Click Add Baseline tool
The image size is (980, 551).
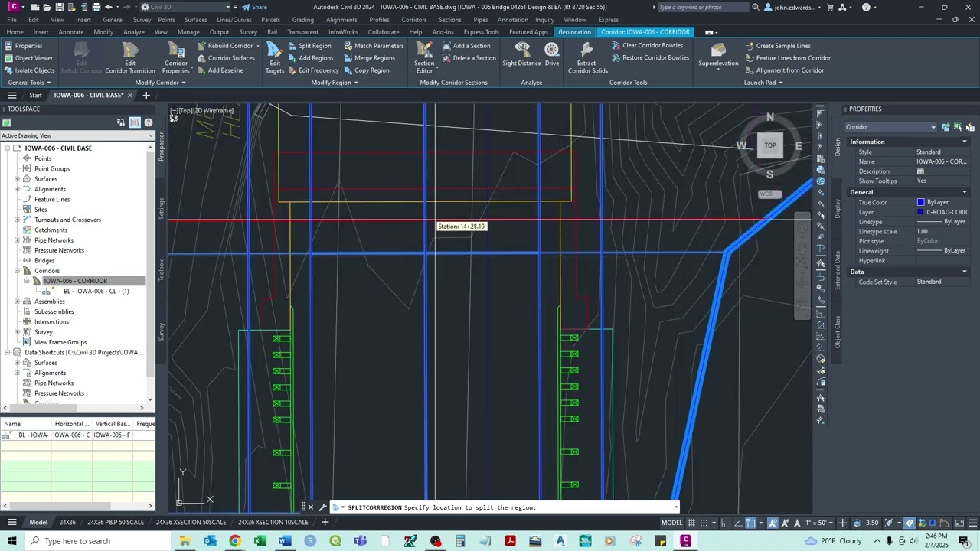click(220, 70)
